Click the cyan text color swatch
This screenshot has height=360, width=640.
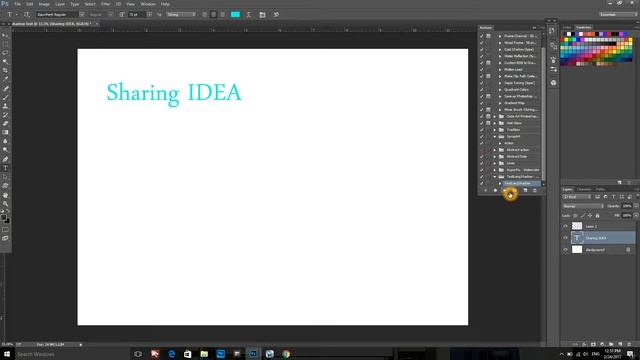(x=236, y=15)
